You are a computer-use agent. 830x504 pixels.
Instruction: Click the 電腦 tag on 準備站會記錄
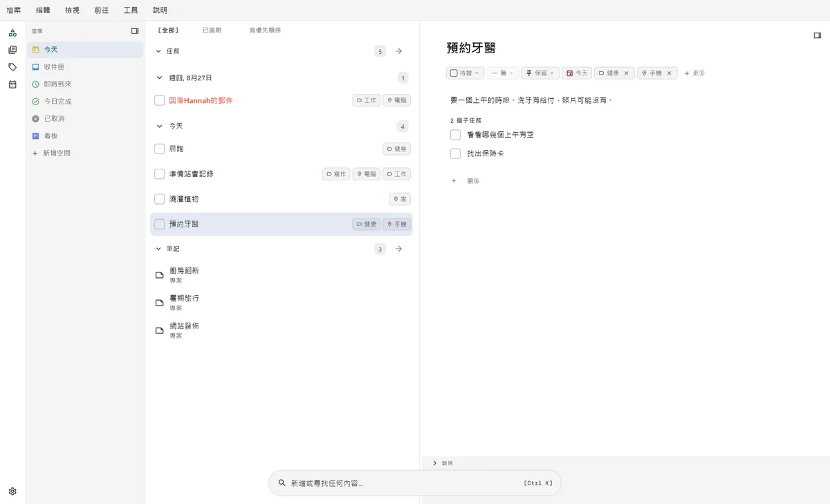tap(366, 174)
